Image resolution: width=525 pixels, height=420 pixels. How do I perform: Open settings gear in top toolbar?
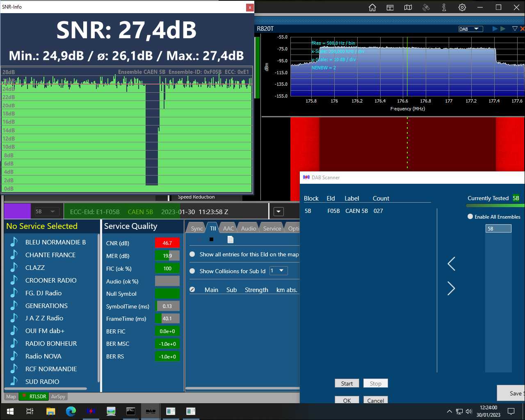point(462,7)
